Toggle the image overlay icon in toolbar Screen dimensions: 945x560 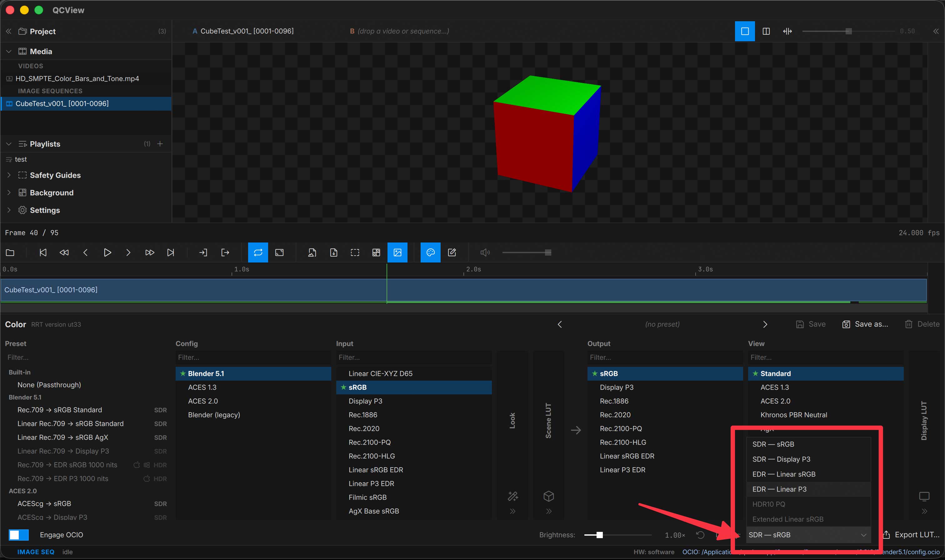coord(397,252)
